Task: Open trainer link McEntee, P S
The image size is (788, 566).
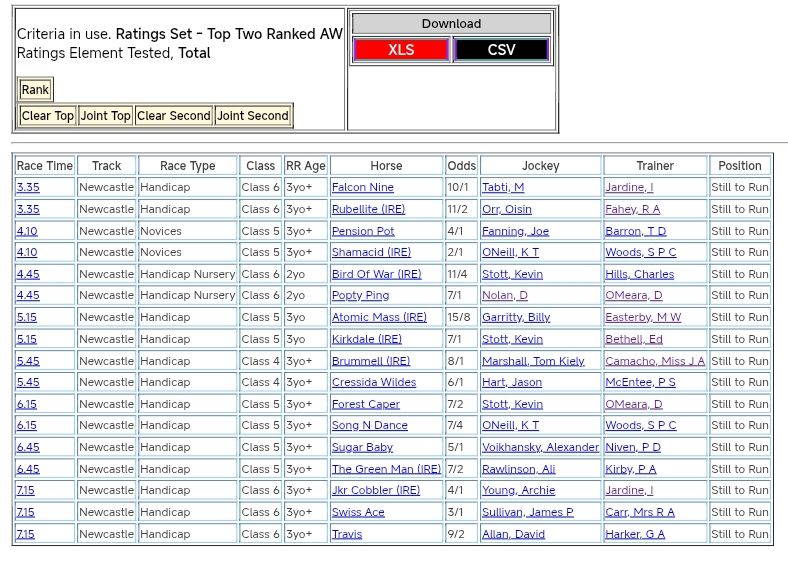Action: click(x=640, y=383)
